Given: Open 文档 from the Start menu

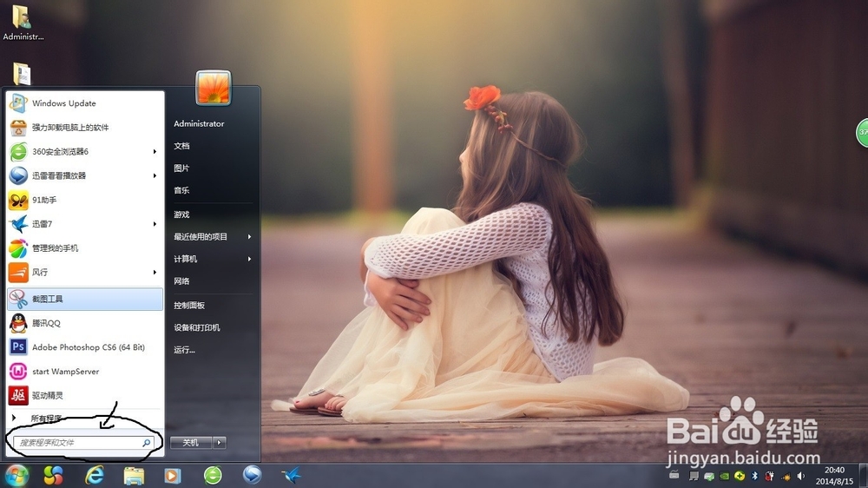Looking at the screenshot, I should (181, 146).
